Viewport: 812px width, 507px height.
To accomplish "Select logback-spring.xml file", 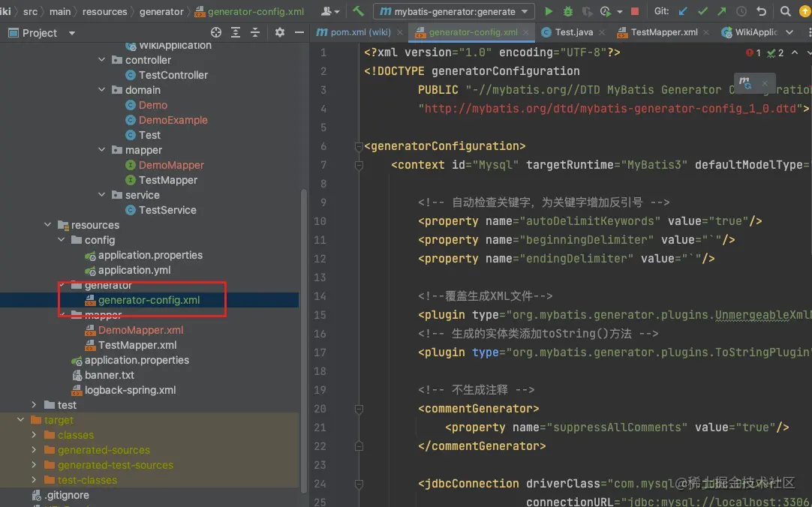I will (x=130, y=390).
